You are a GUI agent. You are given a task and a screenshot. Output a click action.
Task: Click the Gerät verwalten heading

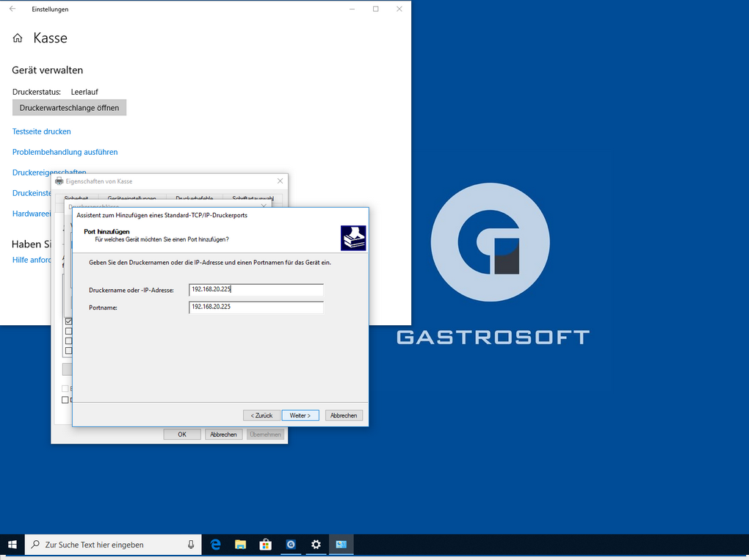(47, 70)
